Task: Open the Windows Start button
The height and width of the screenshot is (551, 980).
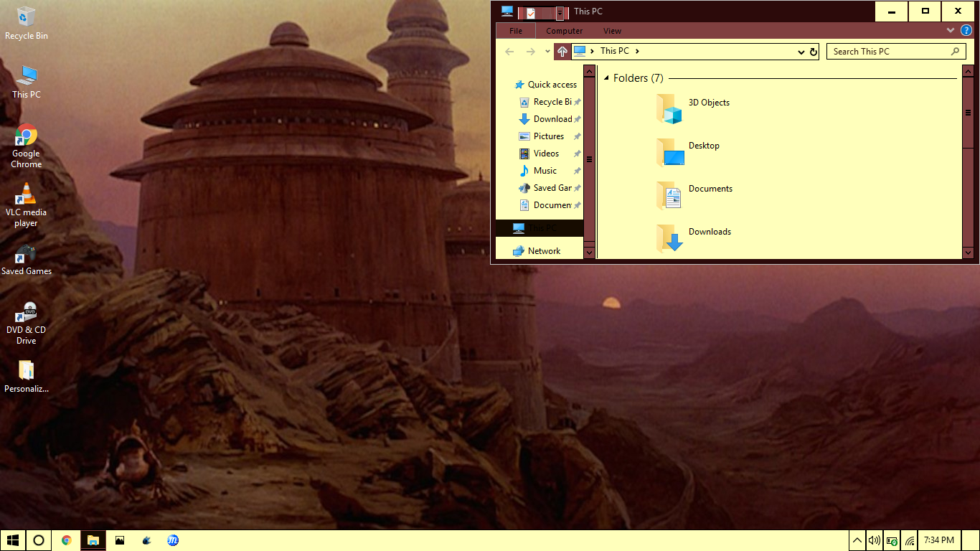Action: click(13, 540)
